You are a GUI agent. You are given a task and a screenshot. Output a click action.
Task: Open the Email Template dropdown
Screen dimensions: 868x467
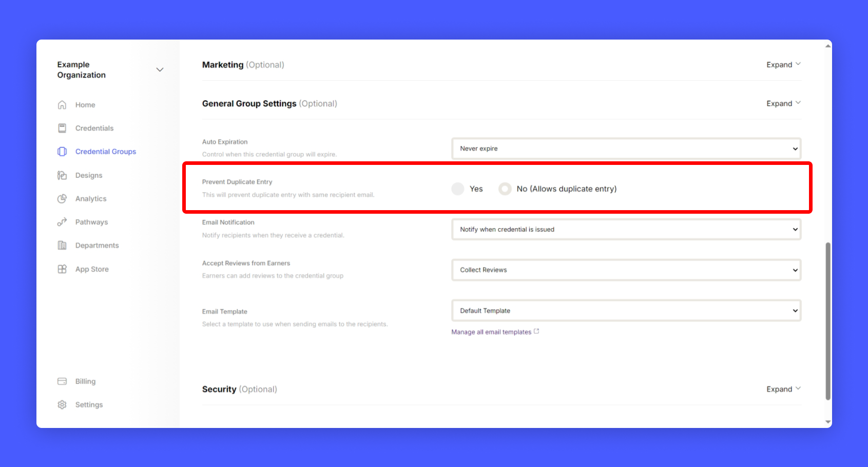click(626, 311)
